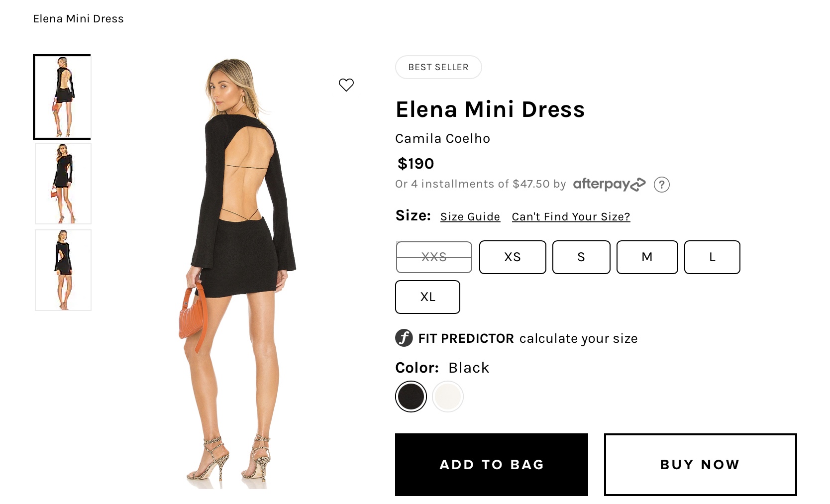830x504 pixels.
Task: Switch to the white color swatch
Action: [x=448, y=397]
